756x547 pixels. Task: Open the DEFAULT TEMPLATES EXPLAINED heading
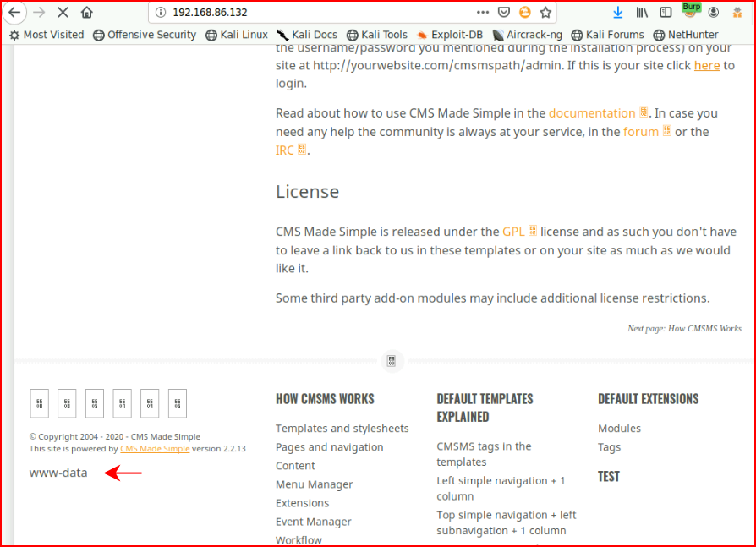point(485,408)
